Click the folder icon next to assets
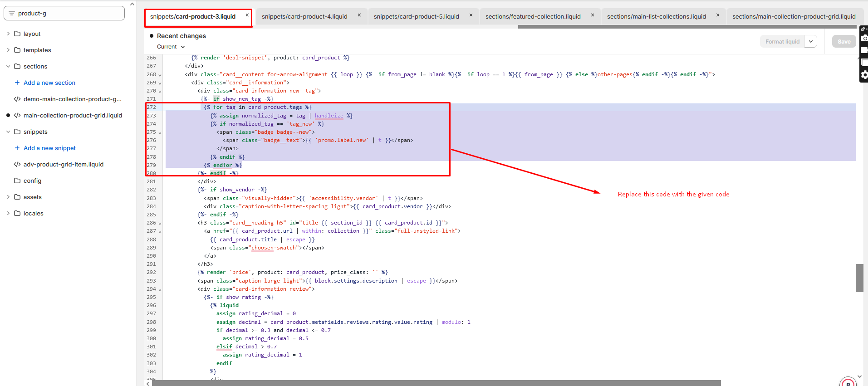The height and width of the screenshot is (386, 868). tap(17, 197)
